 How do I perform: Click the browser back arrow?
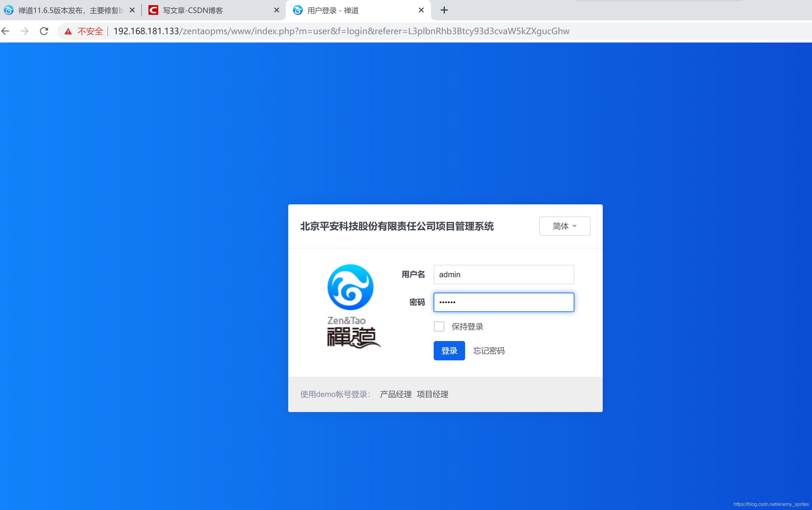pyautogui.click(x=6, y=31)
